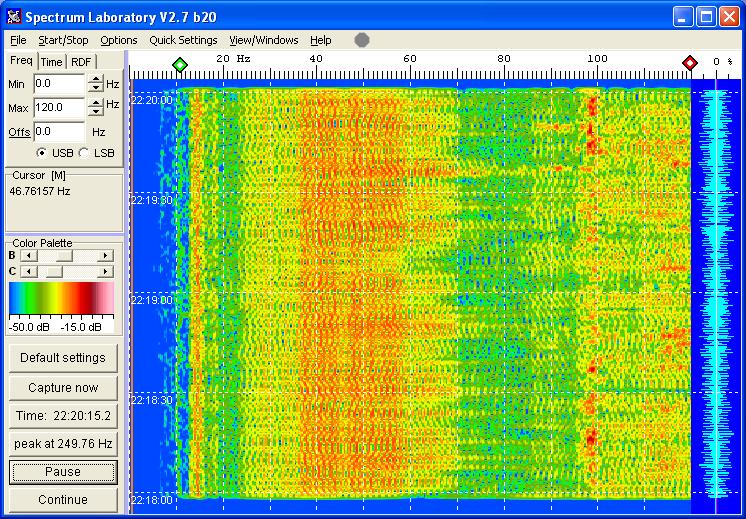Click brightness slider B right arrow
This screenshot has height=519, width=746.
point(106,256)
